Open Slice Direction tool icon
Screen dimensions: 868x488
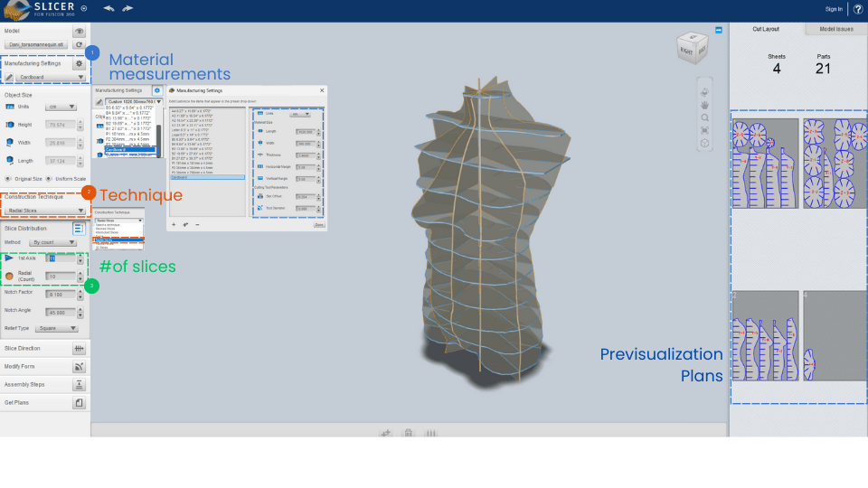point(79,348)
